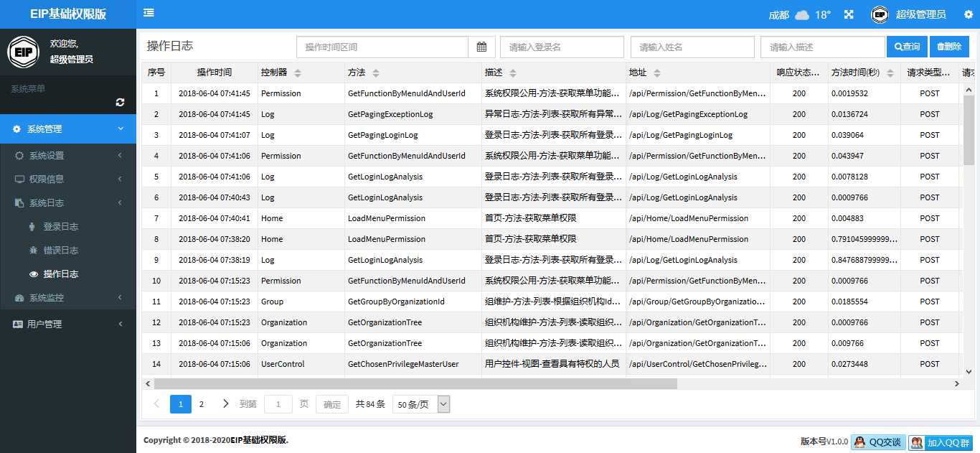Expand the 权限信息 submenu chevron

coord(121,179)
